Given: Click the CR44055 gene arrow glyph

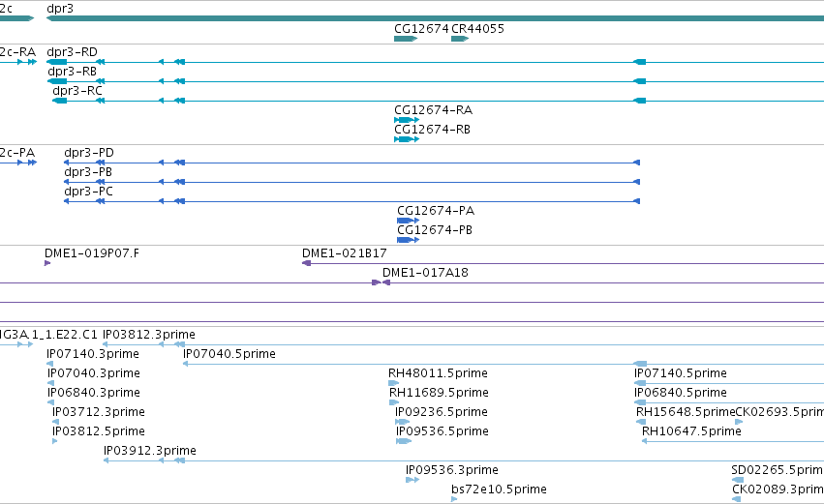Looking at the screenshot, I should (x=460, y=39).
